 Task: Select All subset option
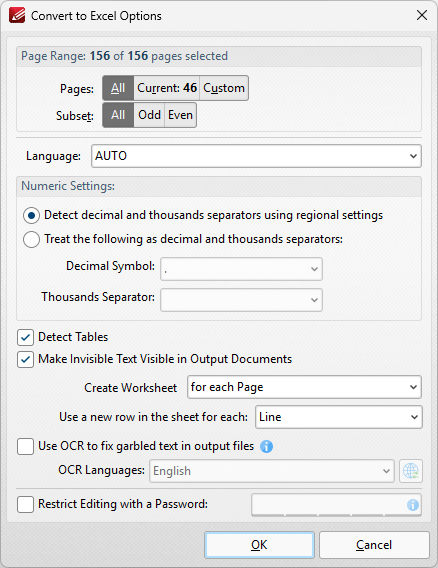click(118, 115)
